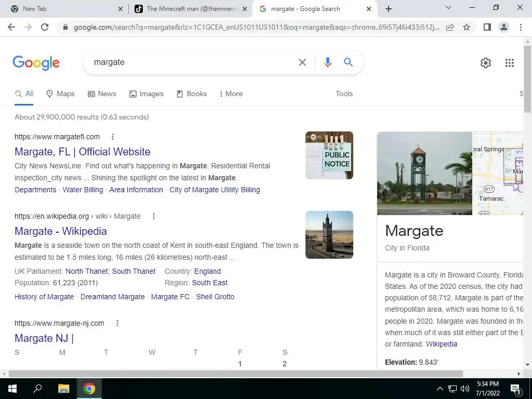Click the Google logo
The height and width of the screenshot is (399, 532).
pyautogui.click(x=36, y=63)
